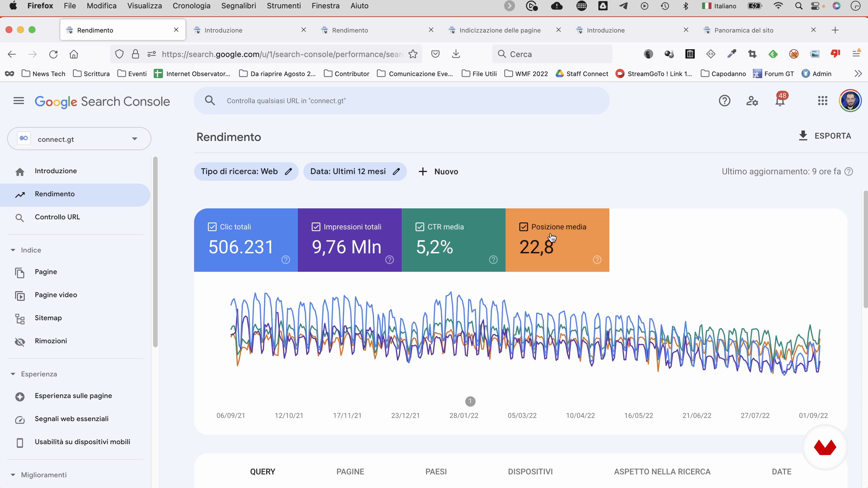The width and height of the screenshot is (868, 488).
Task: Open the News Tech bookmarks folder
Action: coord(43,73)
